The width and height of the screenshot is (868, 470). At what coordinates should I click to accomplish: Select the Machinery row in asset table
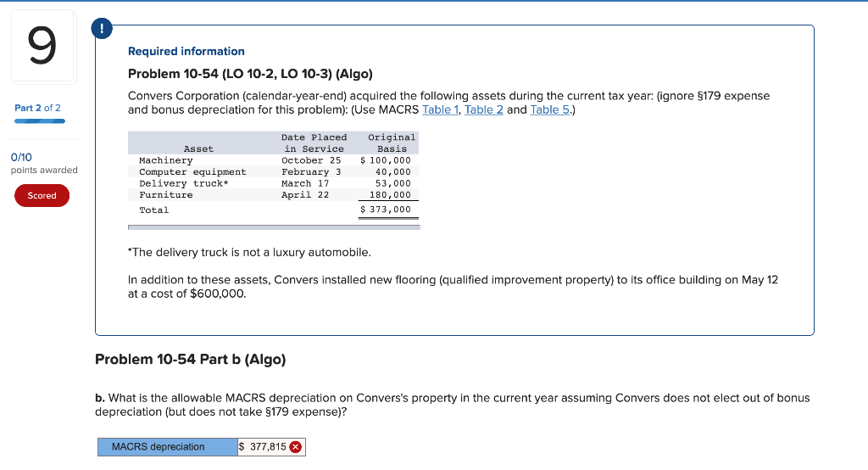point(274,160)
